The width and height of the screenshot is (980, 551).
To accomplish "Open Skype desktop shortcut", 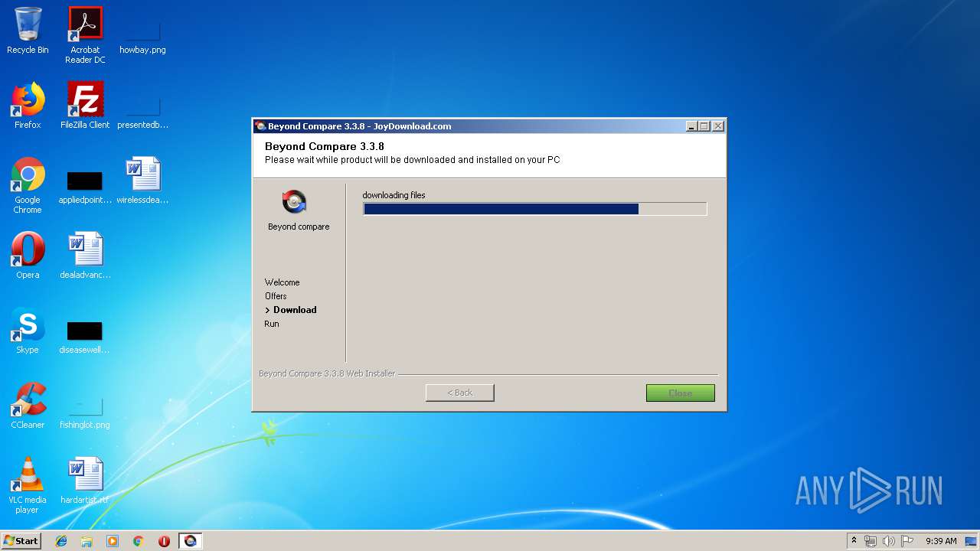I will click(28, 331).
